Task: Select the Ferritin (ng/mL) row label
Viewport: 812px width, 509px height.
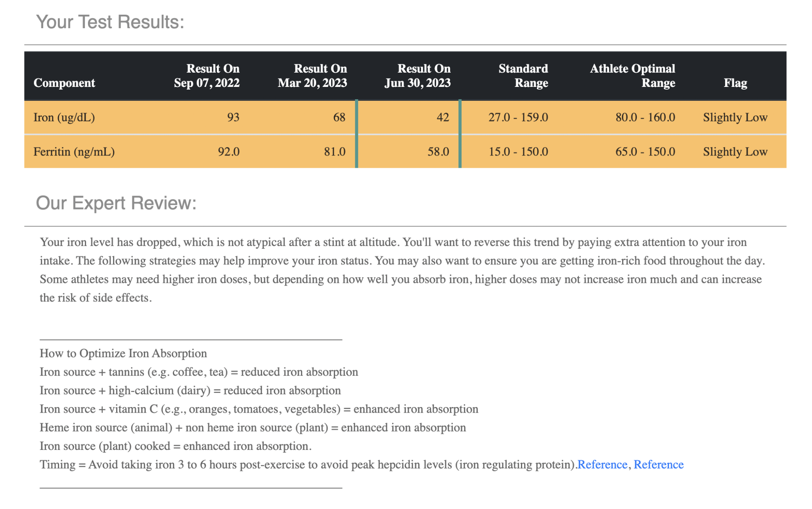Action: click(x=74, y=152)
